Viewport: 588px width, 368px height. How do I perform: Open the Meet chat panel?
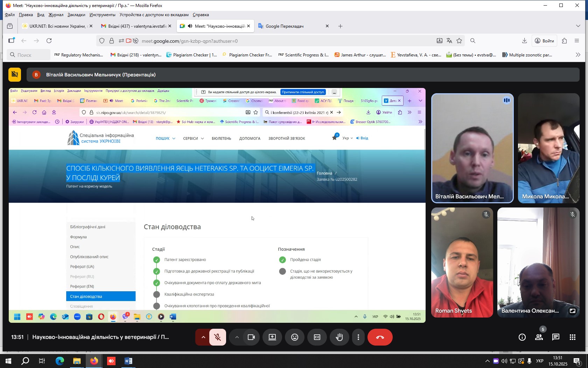pos(555,337)
